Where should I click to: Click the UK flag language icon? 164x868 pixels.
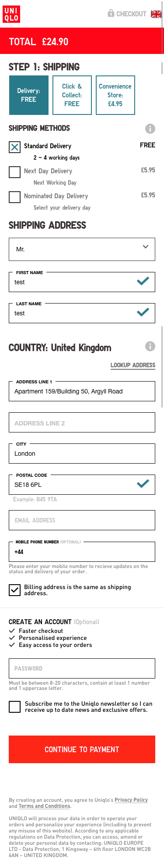[x=156, y=14]
